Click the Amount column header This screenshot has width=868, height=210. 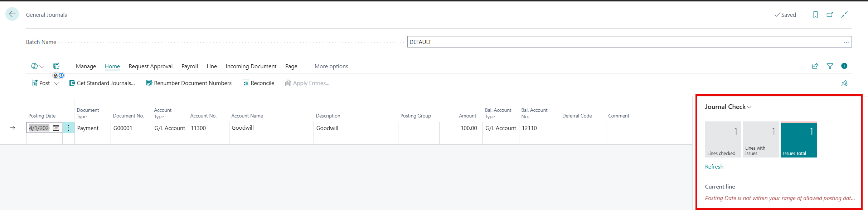[x=467, y=116]
